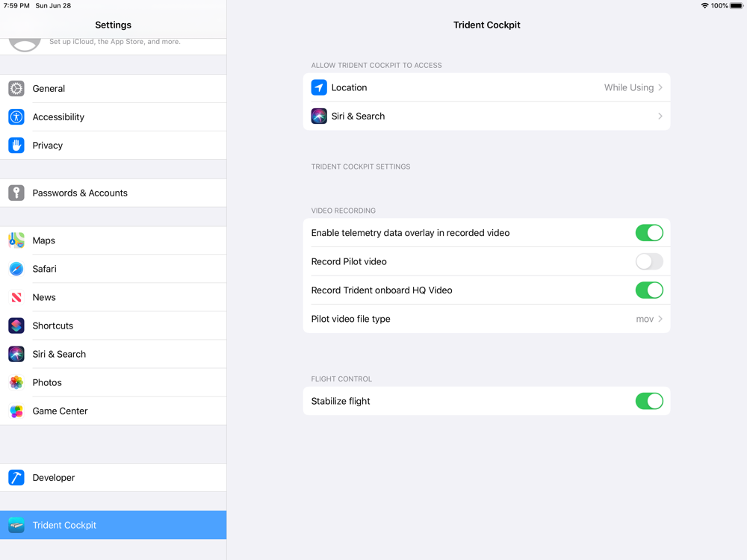
Task: Tap the 7:59 PM clock
Action: pyautogui.click(x=16, y=6)
